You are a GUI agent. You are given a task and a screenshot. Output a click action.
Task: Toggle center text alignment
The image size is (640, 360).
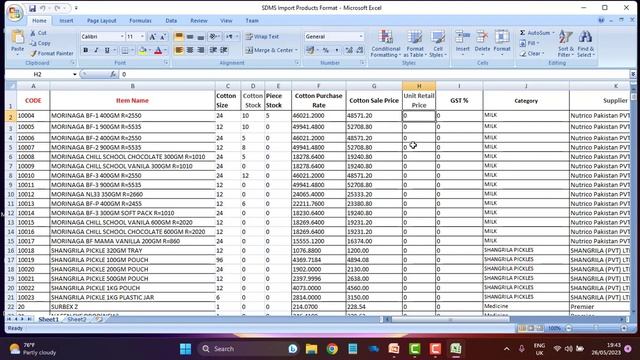(190, 50)
